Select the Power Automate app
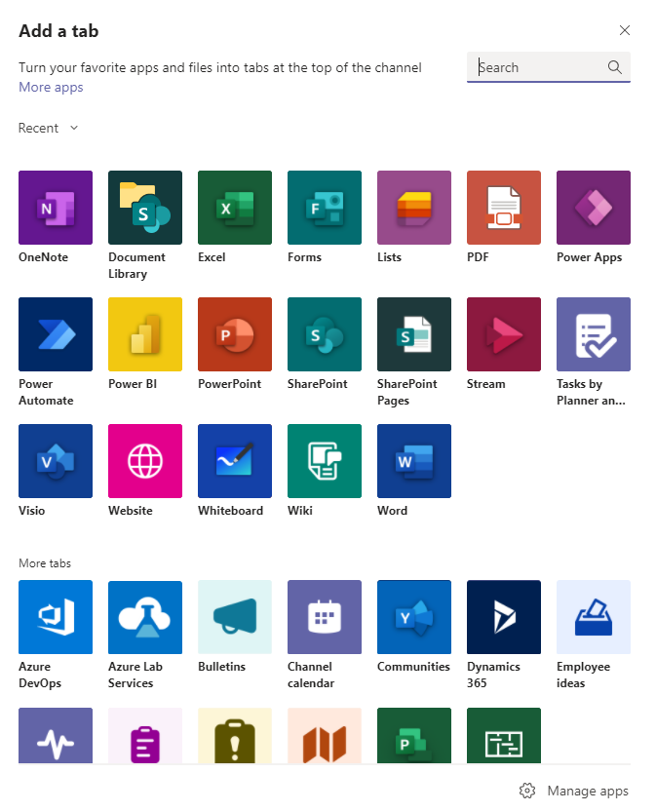This screenshot has height=812, width=656. tap(56, 334)
